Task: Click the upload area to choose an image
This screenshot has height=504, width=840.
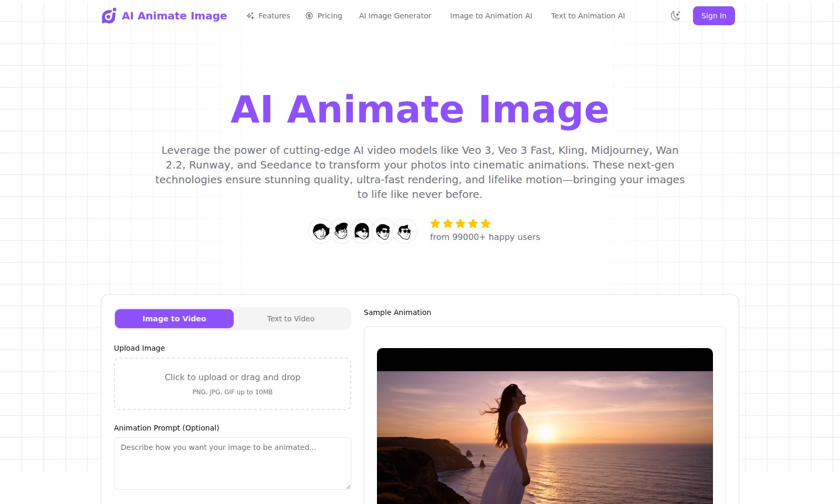Action: [233, 383]
